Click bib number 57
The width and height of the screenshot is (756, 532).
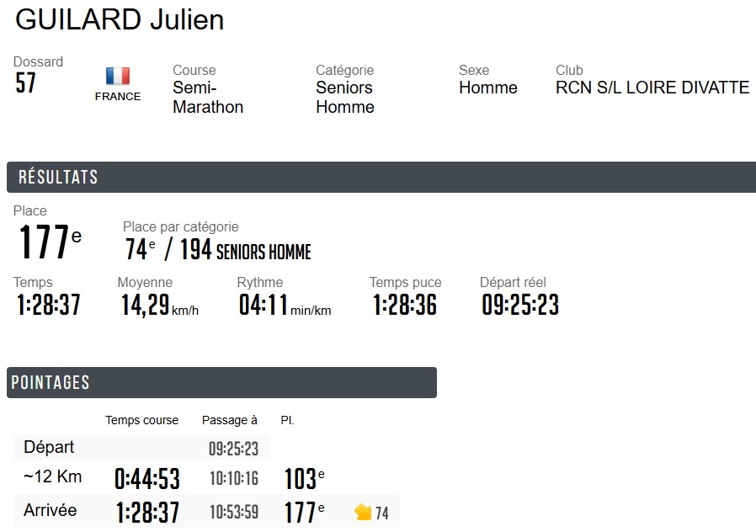coord(26,83)
